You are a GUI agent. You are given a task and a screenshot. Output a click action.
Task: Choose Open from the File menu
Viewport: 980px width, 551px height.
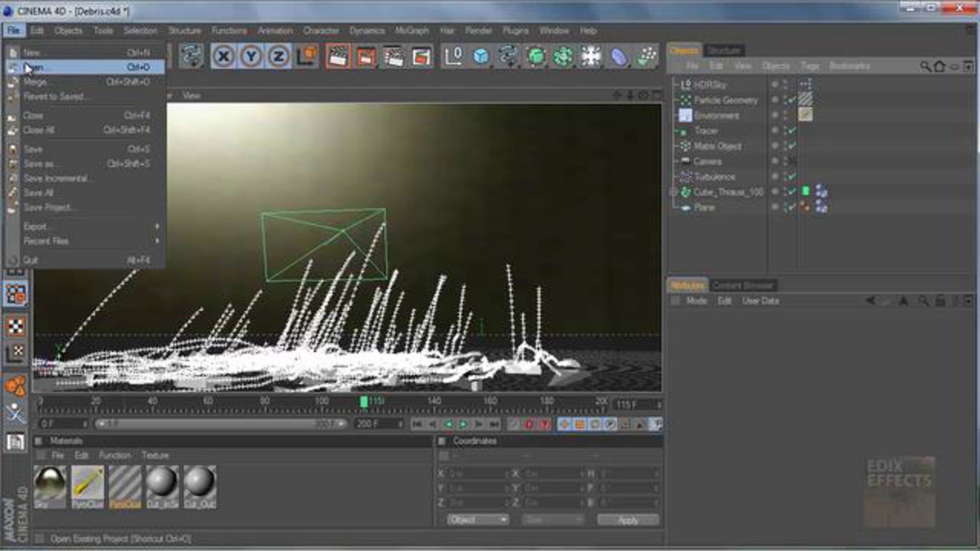86,67
